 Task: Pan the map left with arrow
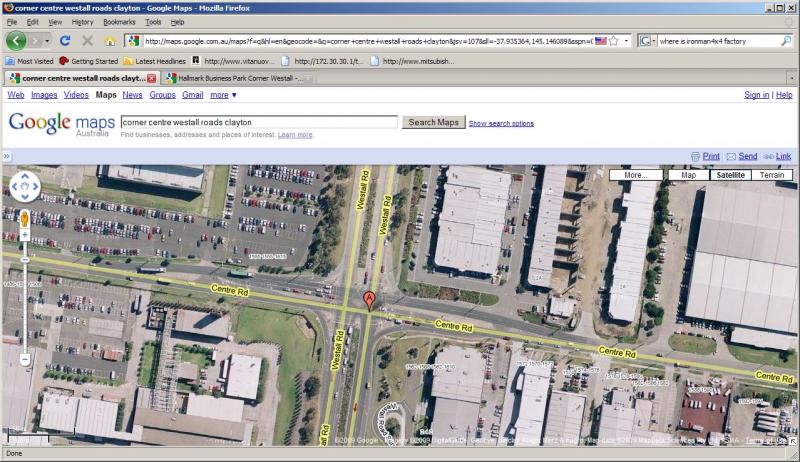coord(14,187)
